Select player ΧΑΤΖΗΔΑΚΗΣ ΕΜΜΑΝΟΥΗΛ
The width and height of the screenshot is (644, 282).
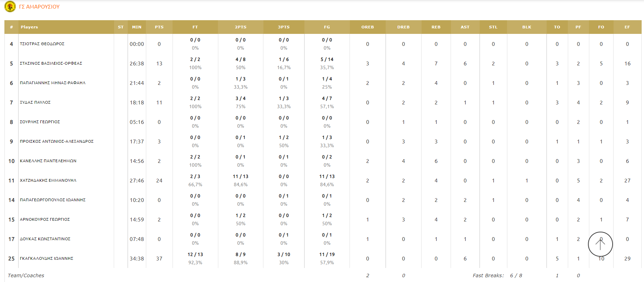(x=48, y=180)
